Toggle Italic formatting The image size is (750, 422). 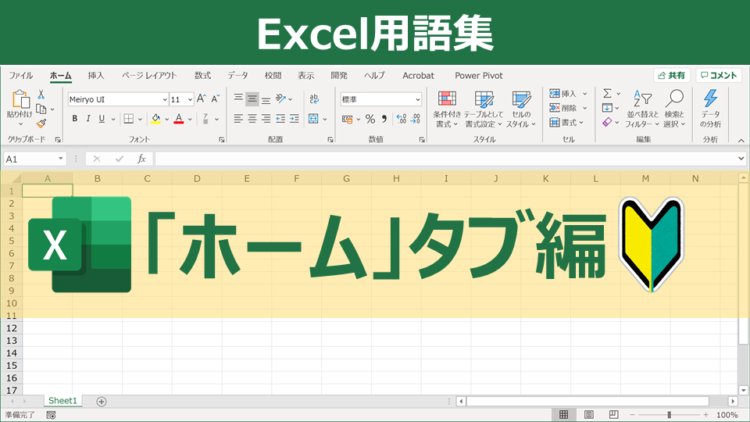pyautogui.click(x=88, y=119)
